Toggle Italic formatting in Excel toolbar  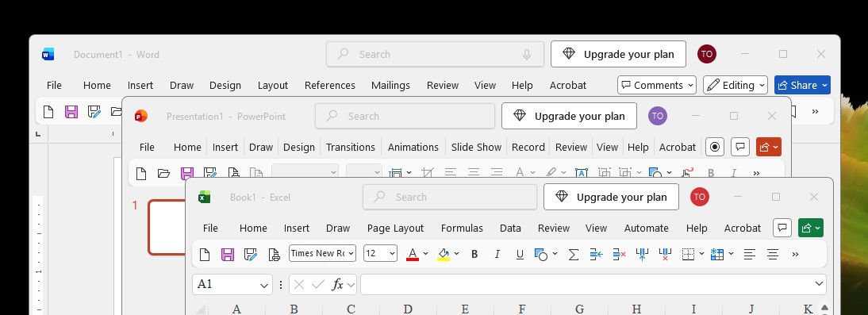pyautogui.click(x=497, y=254)
